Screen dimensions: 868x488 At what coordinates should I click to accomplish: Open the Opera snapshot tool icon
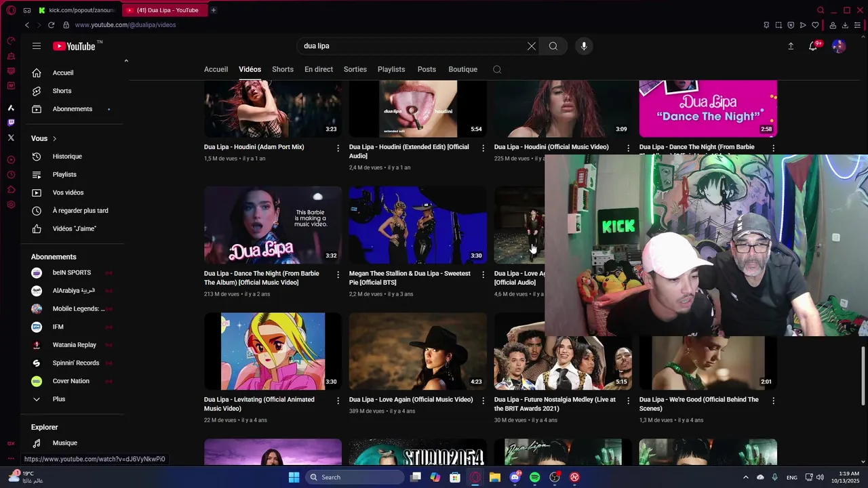tap(778, 25)
